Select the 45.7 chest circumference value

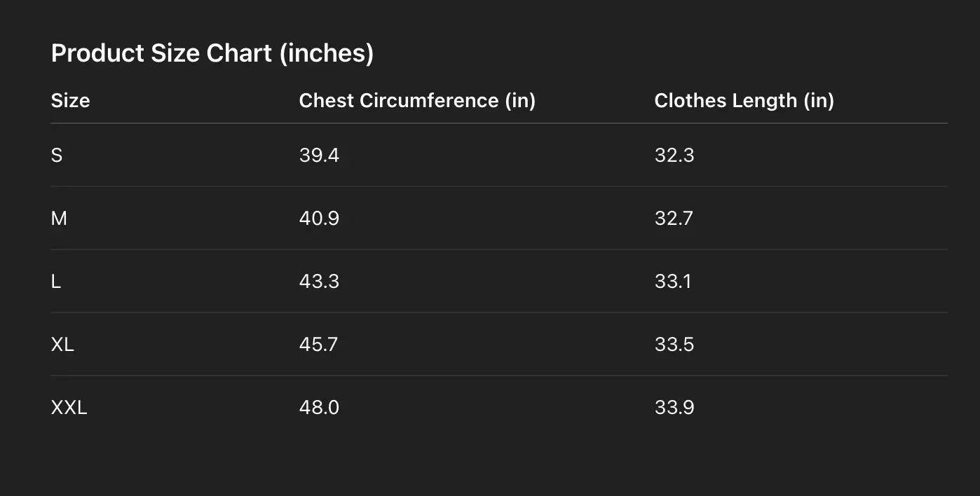pyautogui.click(x=318, y=344)
